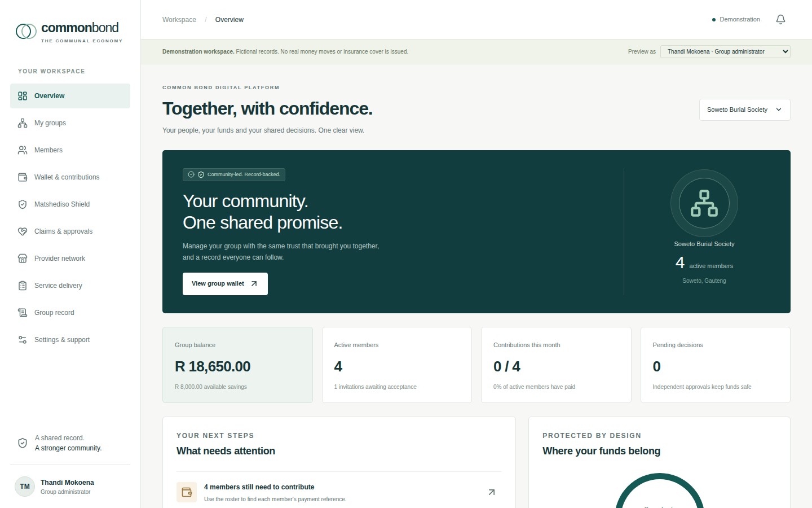Open Claims & approvals page
Viewport: 812px width, 508px height.
pyautogui.click(x=70, y=231)
